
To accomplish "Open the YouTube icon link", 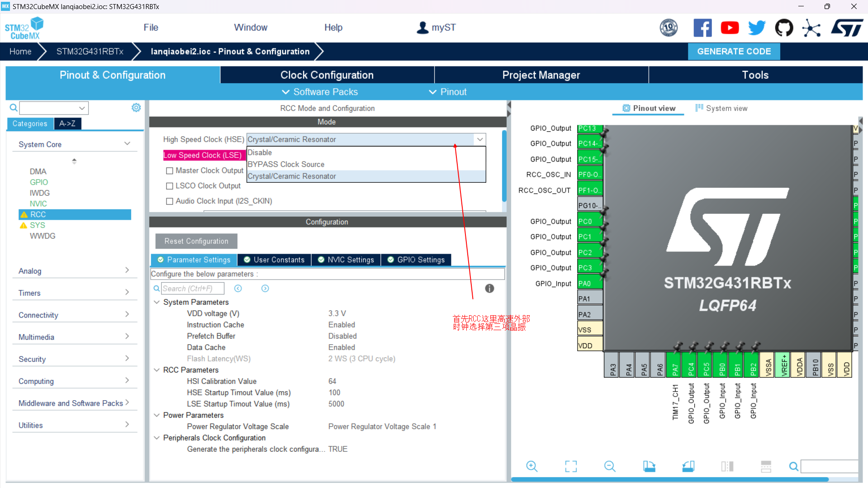I will pyautogui.click(x=730, y=28).
